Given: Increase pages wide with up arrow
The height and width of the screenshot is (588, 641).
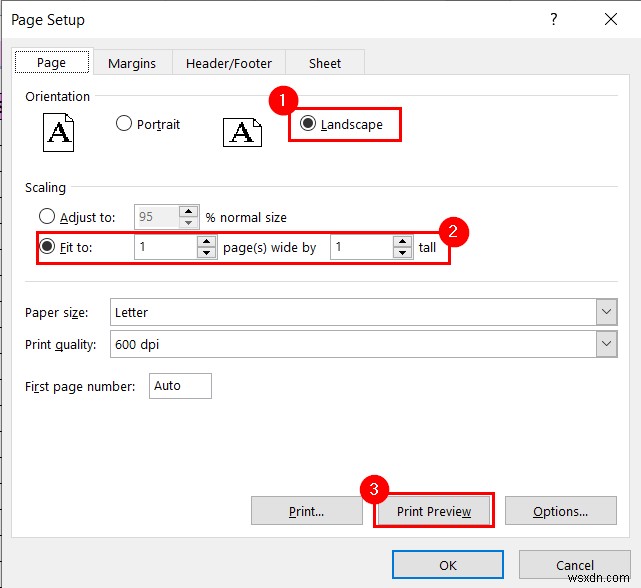Looking at the screenshot, I should pos(206,241).
